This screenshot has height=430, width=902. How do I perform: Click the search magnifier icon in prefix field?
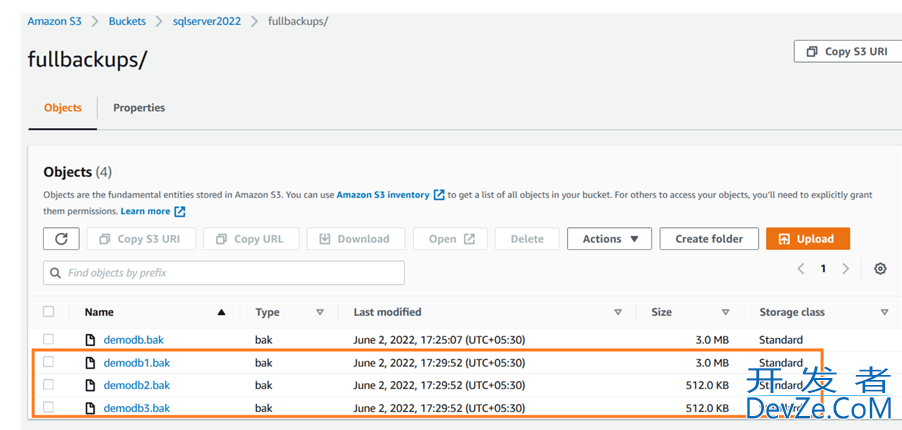(x=56, y=273)
